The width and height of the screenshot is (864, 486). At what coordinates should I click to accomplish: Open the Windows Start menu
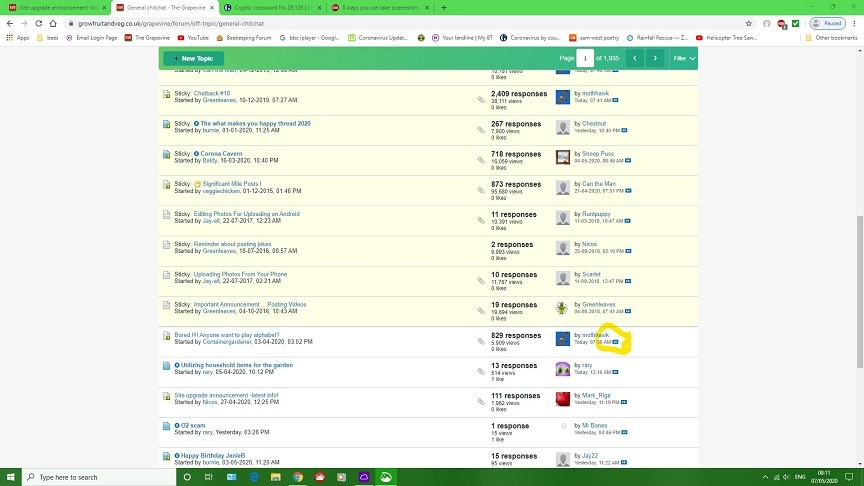[10, 477]
